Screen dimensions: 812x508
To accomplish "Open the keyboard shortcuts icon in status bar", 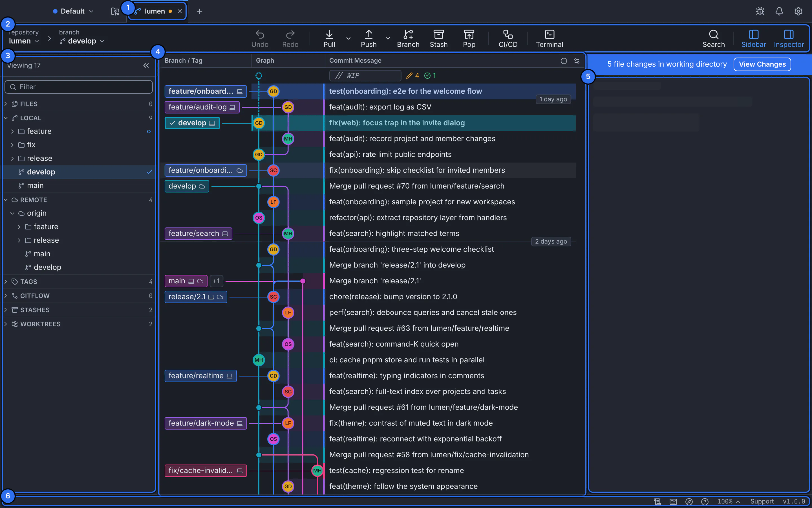I will pyautogui.click(x=673, y=501).
